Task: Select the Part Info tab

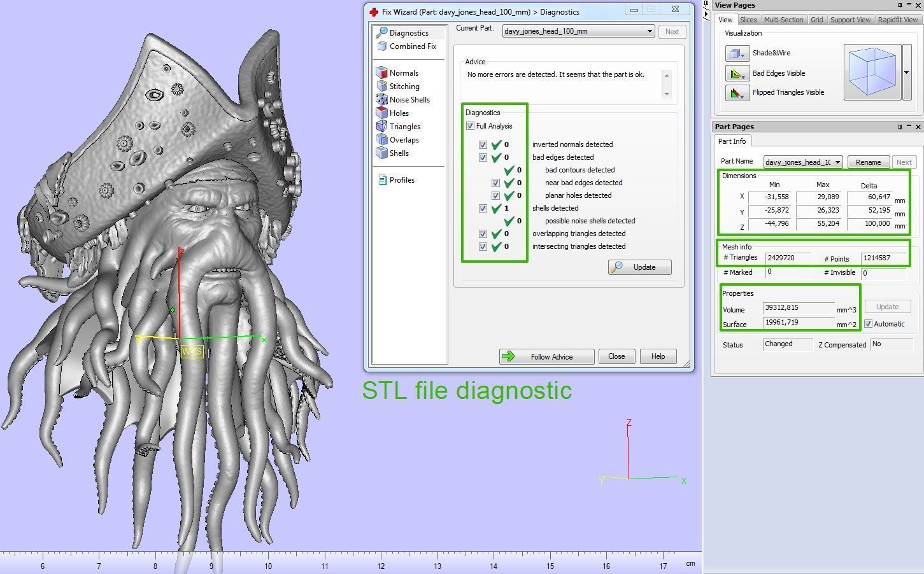Action: point(732,141)
